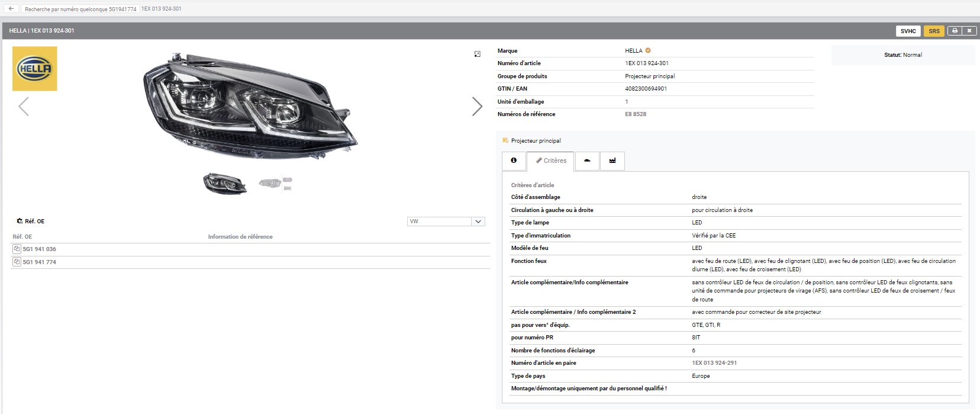Click the verified badge next to HELLA
This screenshot has width=980, height=414.
pyautogui.click(x=648, y=50)
